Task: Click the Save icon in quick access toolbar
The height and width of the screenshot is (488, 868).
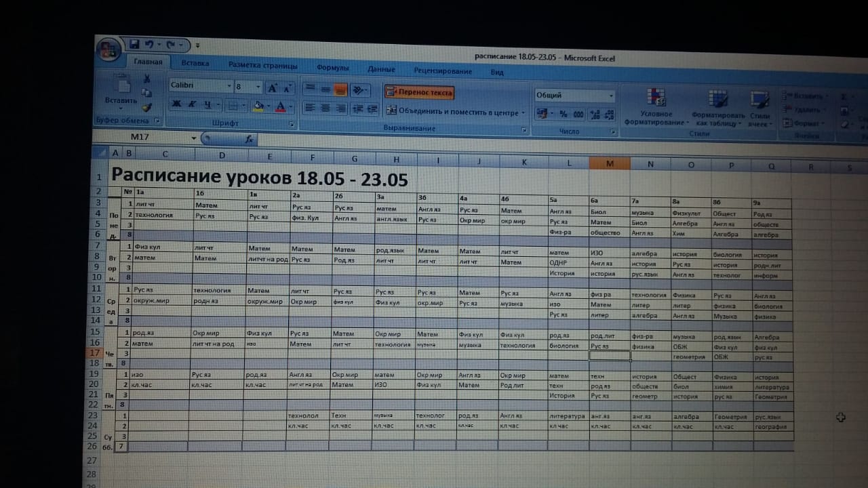Action: tap(135, 44)
